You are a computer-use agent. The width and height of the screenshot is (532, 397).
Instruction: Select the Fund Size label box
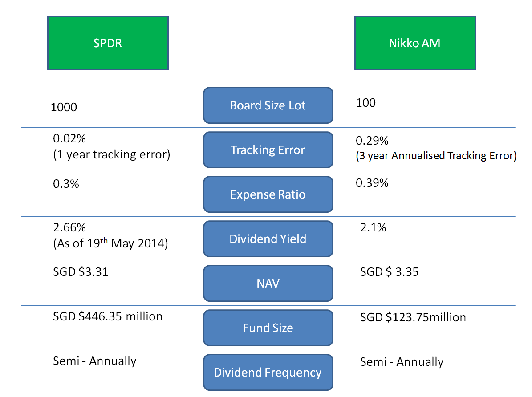[x=268, y=328]
